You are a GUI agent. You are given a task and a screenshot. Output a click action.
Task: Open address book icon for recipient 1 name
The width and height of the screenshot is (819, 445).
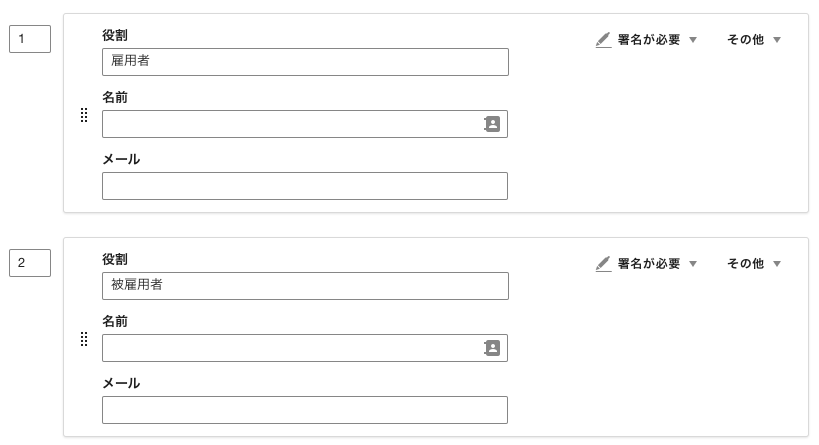(492, 124)
